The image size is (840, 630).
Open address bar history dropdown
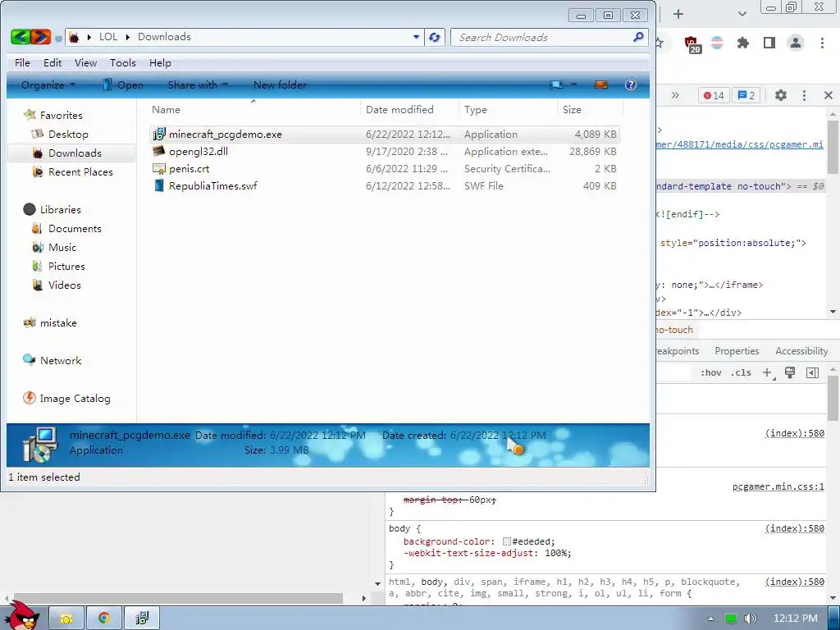coord(416,37)
